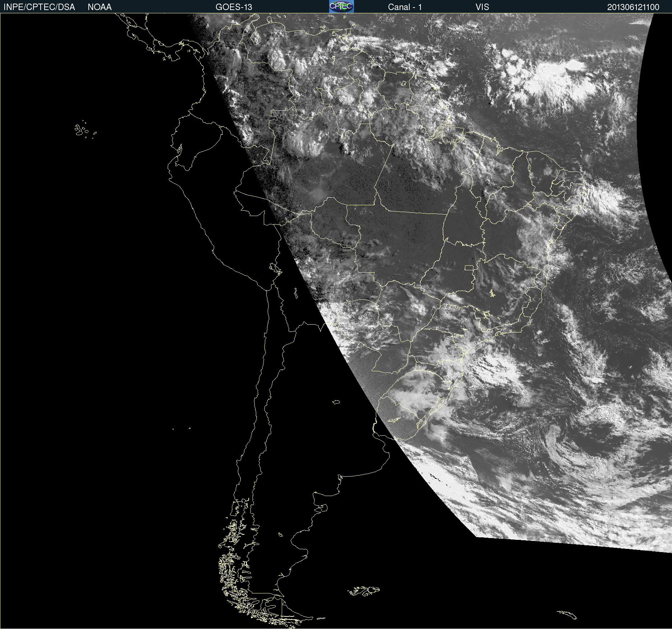The image size is (672, 629).
Task: Click the small rectangular Federal District outline in Brazil
Action: (469, 267)
